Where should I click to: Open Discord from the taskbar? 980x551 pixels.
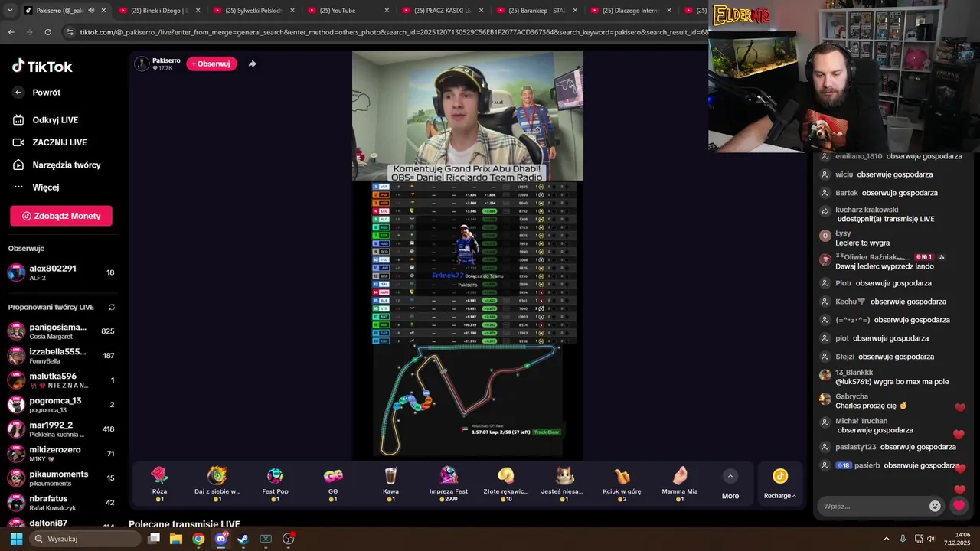[x=221, y=539]
